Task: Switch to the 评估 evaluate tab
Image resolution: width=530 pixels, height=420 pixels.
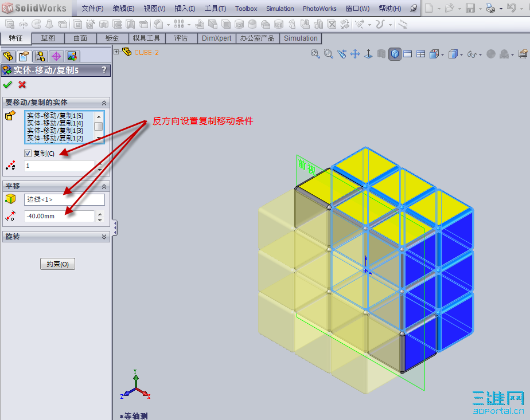Action: (x=181, y=38)
